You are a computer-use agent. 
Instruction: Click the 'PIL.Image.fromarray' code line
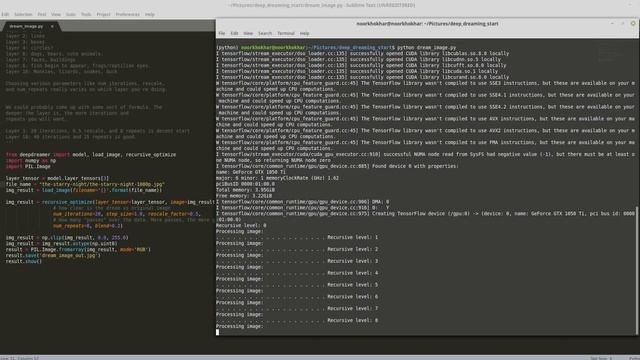tap(78, 249)
